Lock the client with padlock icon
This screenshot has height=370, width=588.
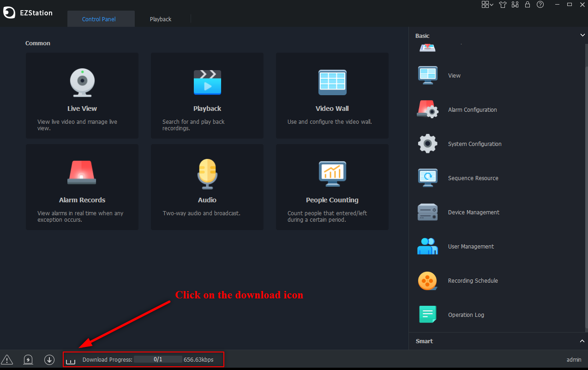(x=528, y=5)
